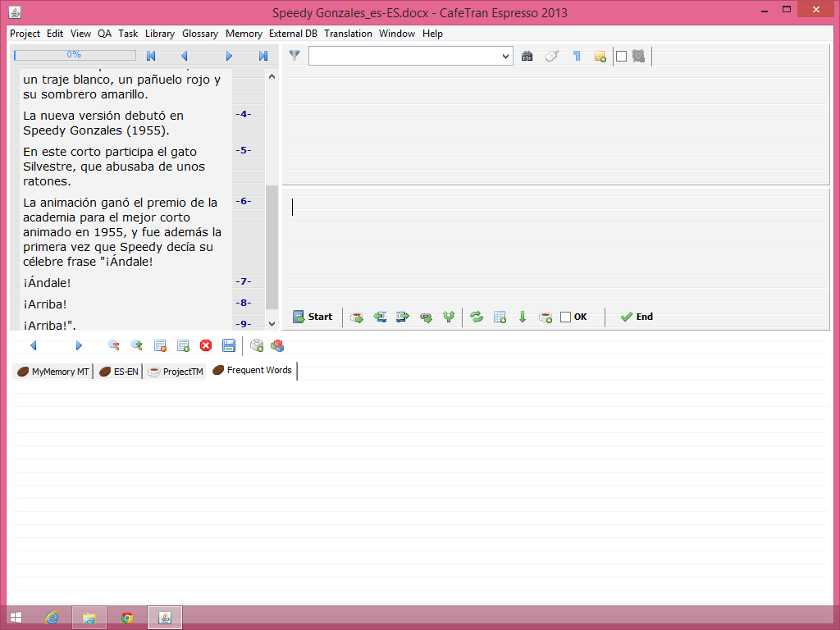Screen dimensions: 840x630
Task: Click the green down arrow icon
Action: pos(523,317)
